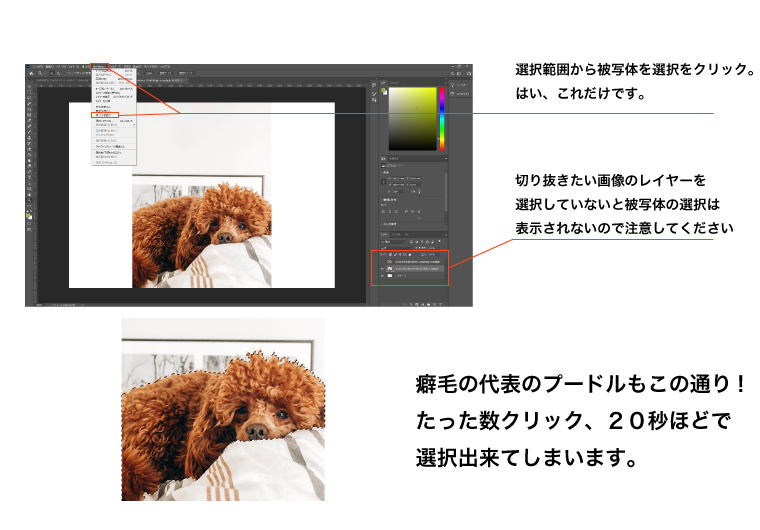
Task: Click the 画面にフィット fill screen button
Action: [186, 73]
